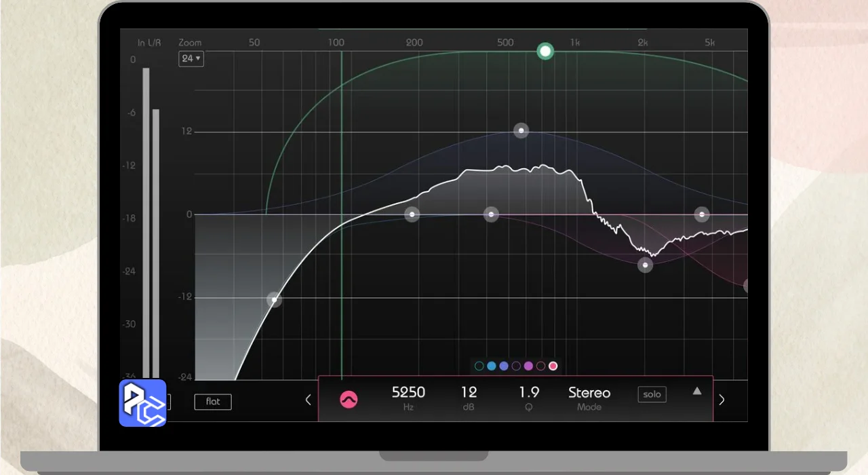The width and height of the screenshot is (868, 475).
Task: Go to previous band with left arrow
Action: [308, 400]
